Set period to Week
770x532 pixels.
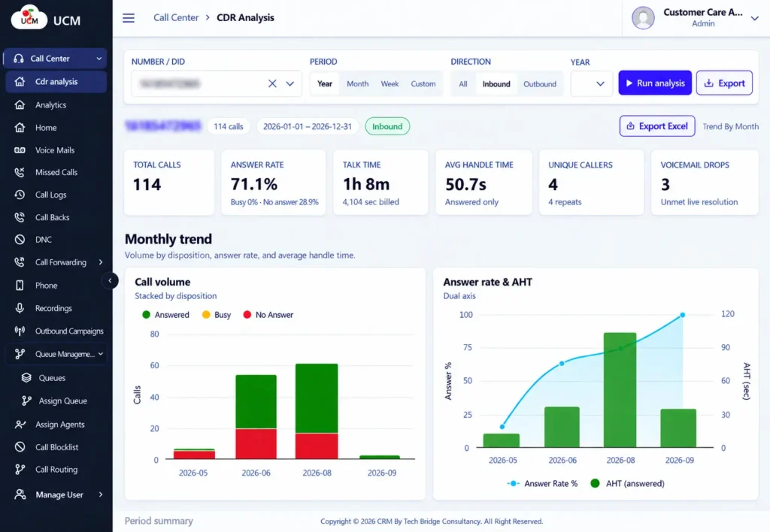[390, 84]
